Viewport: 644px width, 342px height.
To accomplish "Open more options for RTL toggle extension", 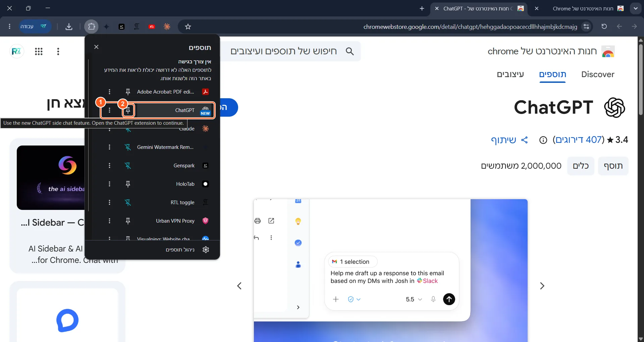I will pyautogui.click(x=109, y=203).
